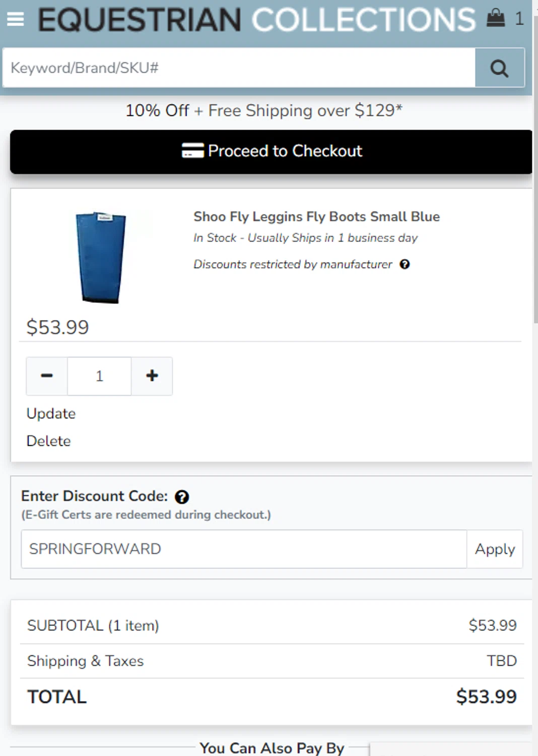The image size is (538, 756).
Task: Click the plus icon to increase quantity
Action: click(152, 376)
